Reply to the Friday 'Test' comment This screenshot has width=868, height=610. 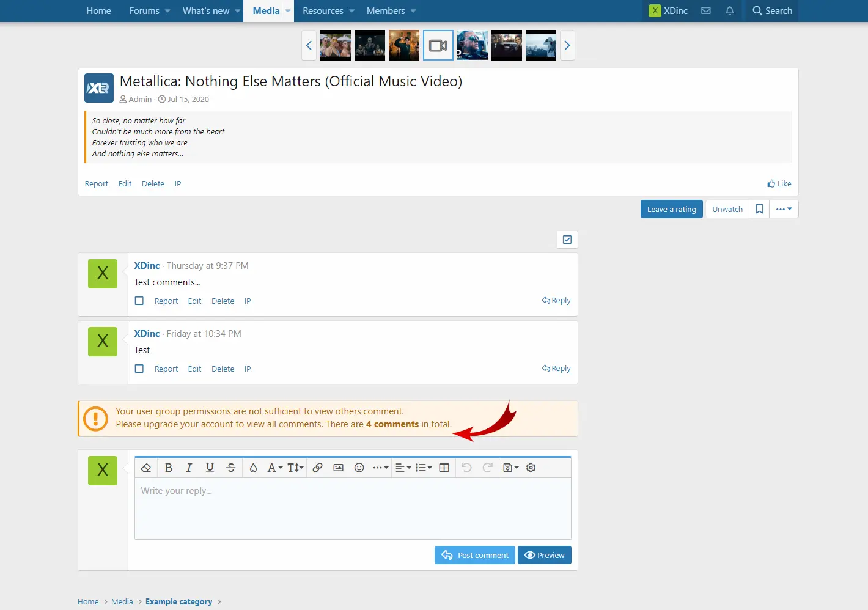click(x=556, y=369)
